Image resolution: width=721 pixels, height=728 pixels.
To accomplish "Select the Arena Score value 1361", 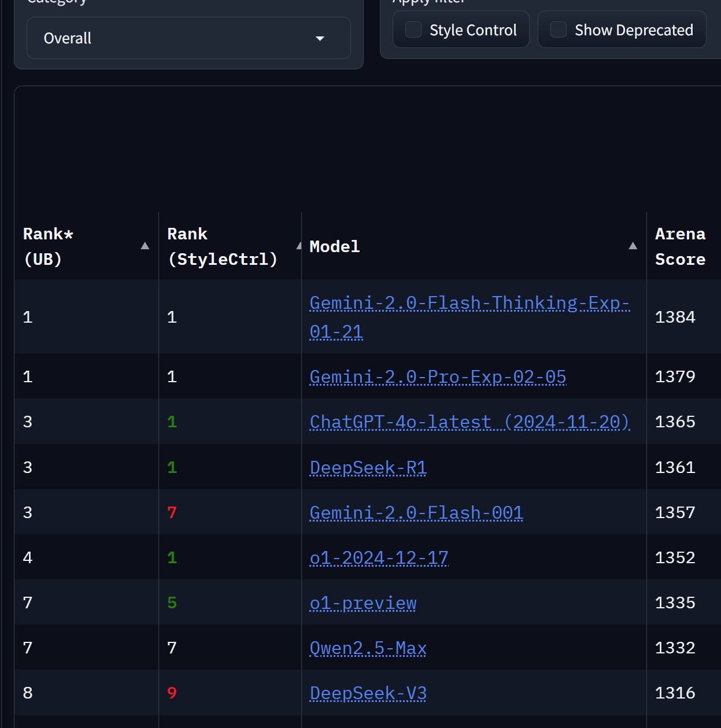I will coord(675,467).
